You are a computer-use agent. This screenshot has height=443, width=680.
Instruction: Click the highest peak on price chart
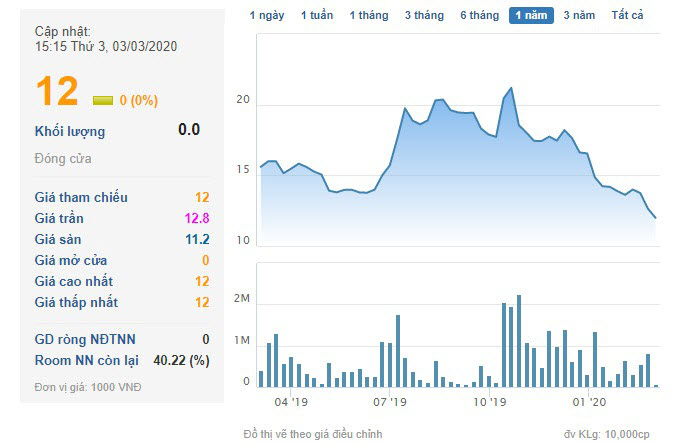512,89
